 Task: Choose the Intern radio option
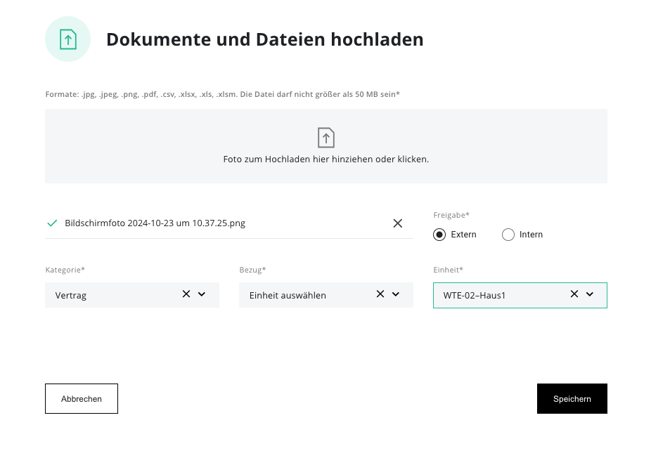point(508,234)
